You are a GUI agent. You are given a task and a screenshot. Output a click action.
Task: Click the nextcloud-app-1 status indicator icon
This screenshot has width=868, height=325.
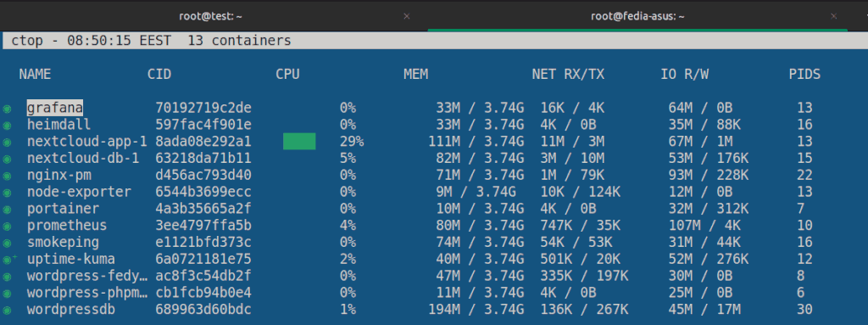[7, 143]
